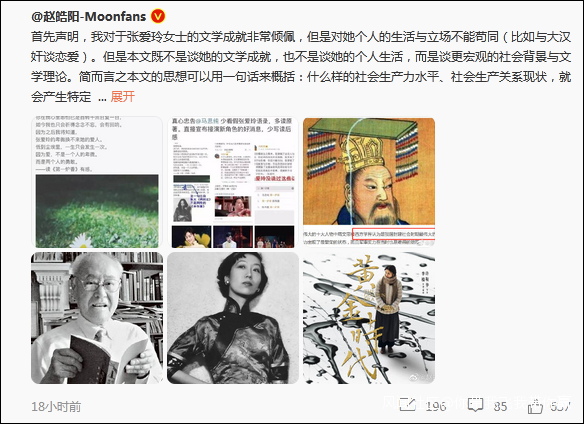Open the 黄金时代 movie poster thumbnail
This screenshot has height=424, width=584.
[x=369, y=318]
